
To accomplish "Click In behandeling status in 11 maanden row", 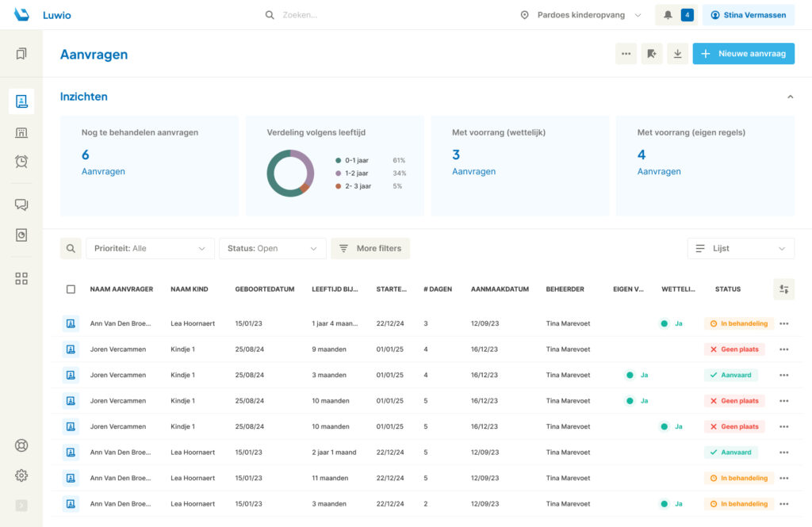I will click(739, 479).
